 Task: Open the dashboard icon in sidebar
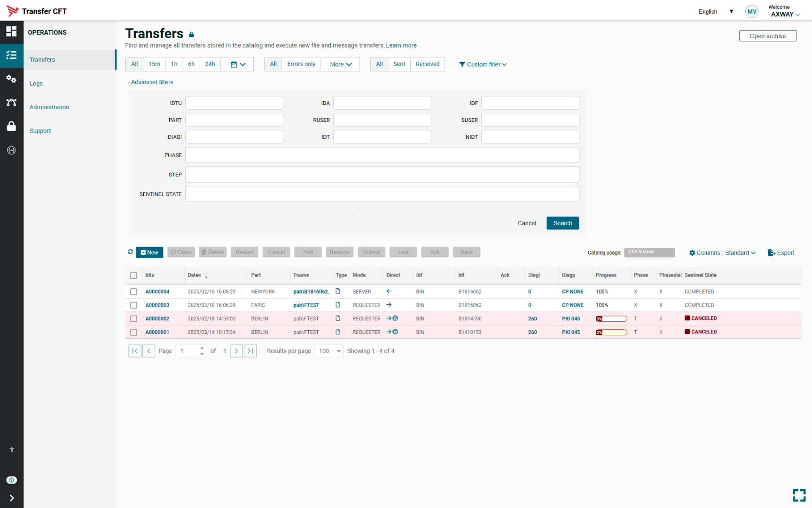click(x=11, y=32)
